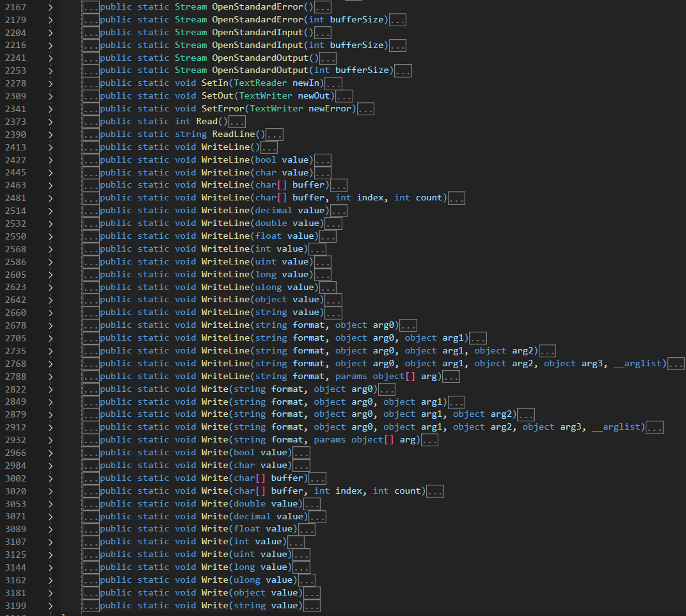Viewport: 686px width, 616px height.
Task: Unfold ReadLine using the line 2390 chevron
Action: 51,134
